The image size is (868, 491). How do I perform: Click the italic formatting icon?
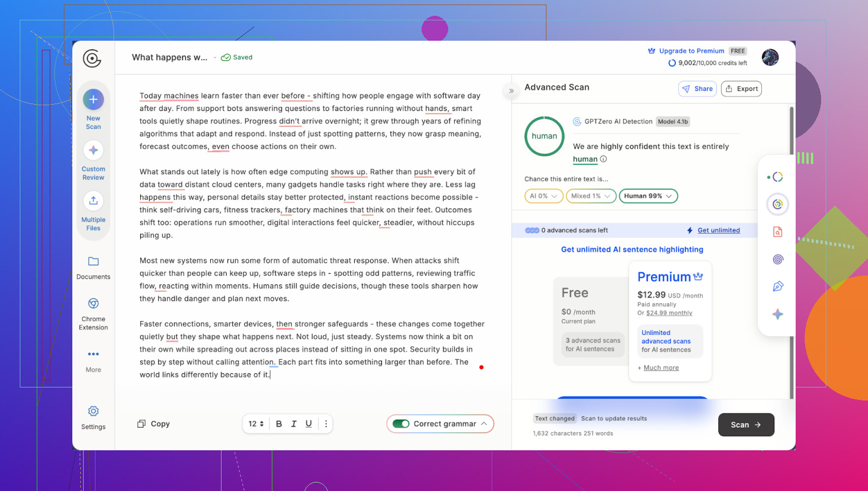294,424
